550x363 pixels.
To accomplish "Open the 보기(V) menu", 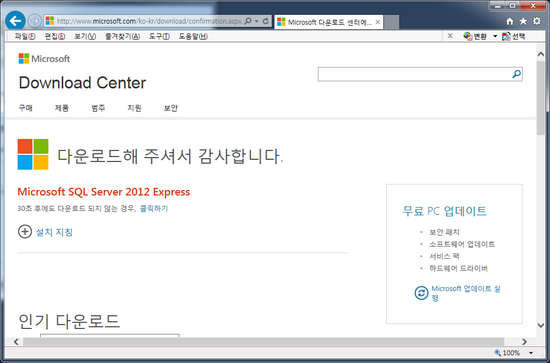I will tap(85, 36).
